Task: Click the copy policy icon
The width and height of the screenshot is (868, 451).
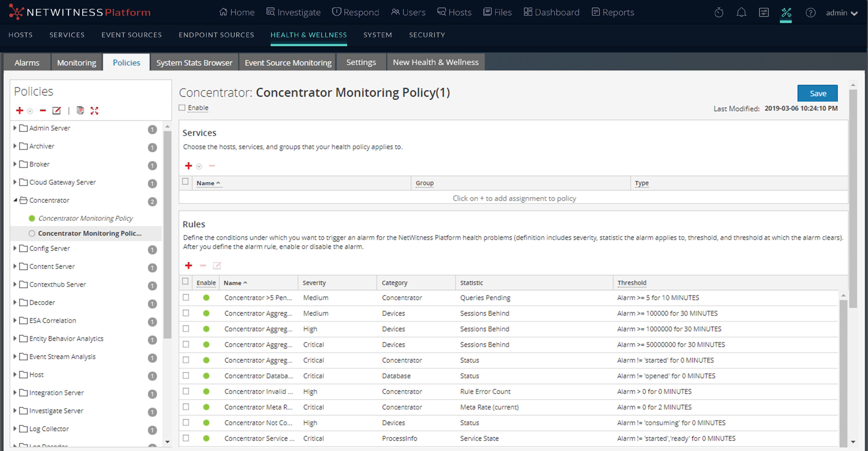Action: point(80,110)
